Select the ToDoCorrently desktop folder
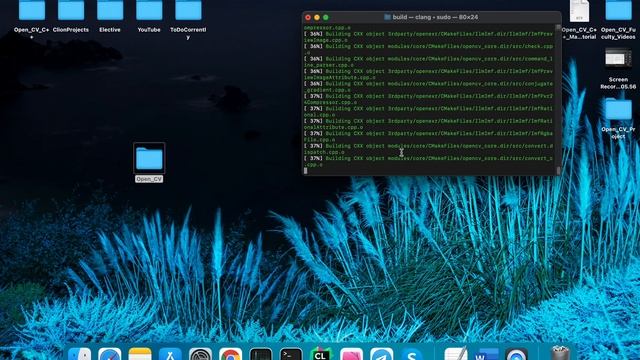 (x=188, y=11)
